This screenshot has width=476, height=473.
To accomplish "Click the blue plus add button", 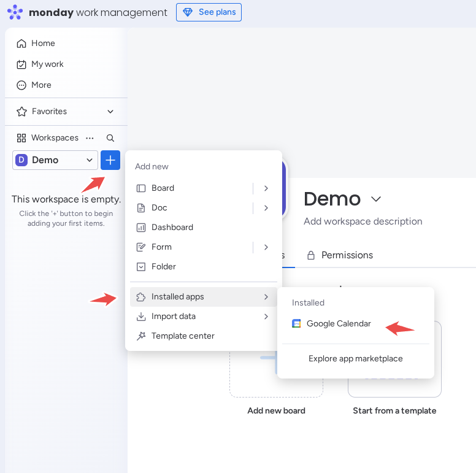I will pos(110,160).
